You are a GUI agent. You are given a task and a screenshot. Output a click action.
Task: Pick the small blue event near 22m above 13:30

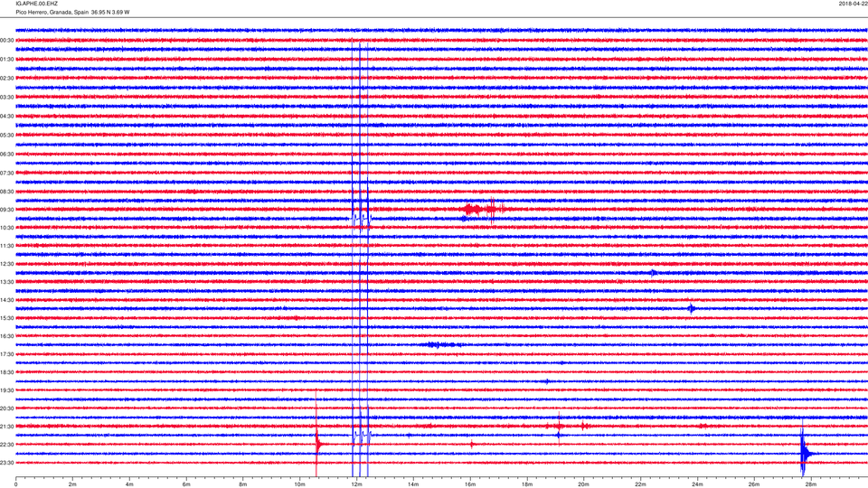[653, 273]
